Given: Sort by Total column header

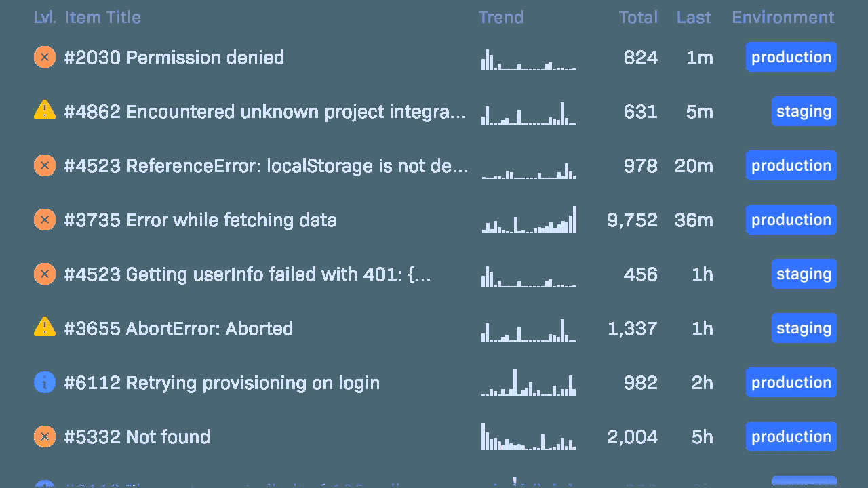Looking at the screenshot, I should tap(637, 18).
